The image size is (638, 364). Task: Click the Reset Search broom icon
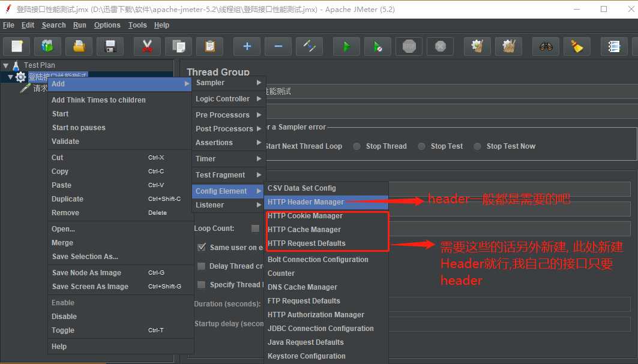tap(577, 46)
